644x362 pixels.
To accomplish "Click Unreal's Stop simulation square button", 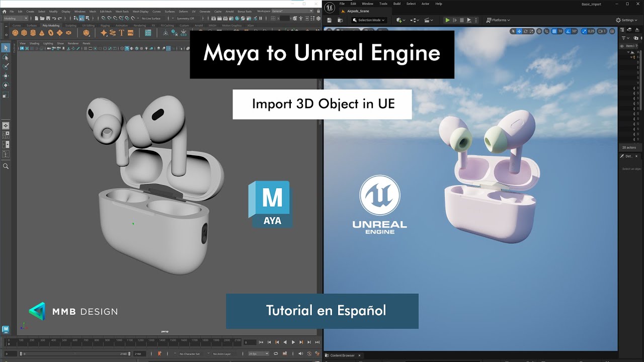I will (462, 20).
